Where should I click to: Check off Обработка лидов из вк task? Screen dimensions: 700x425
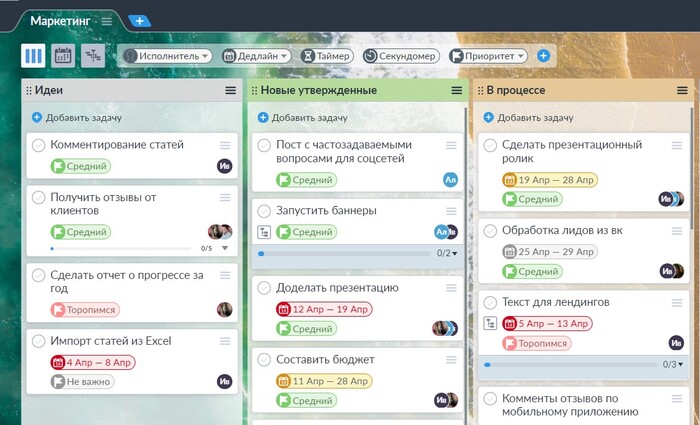490,231
